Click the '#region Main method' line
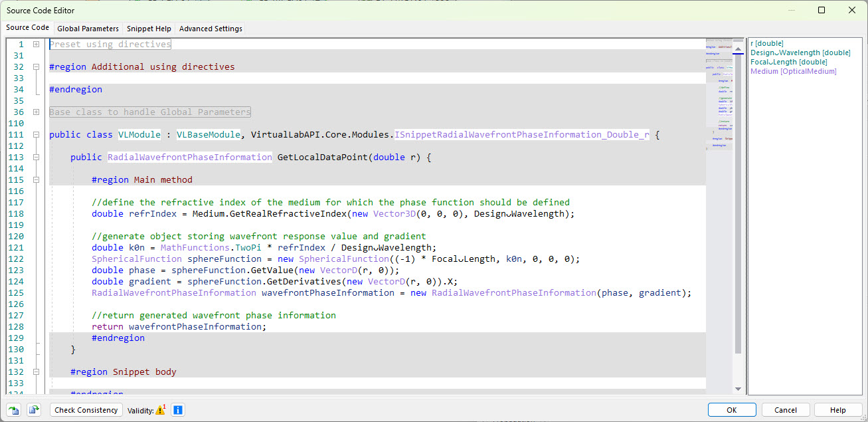 coord(142,179)
